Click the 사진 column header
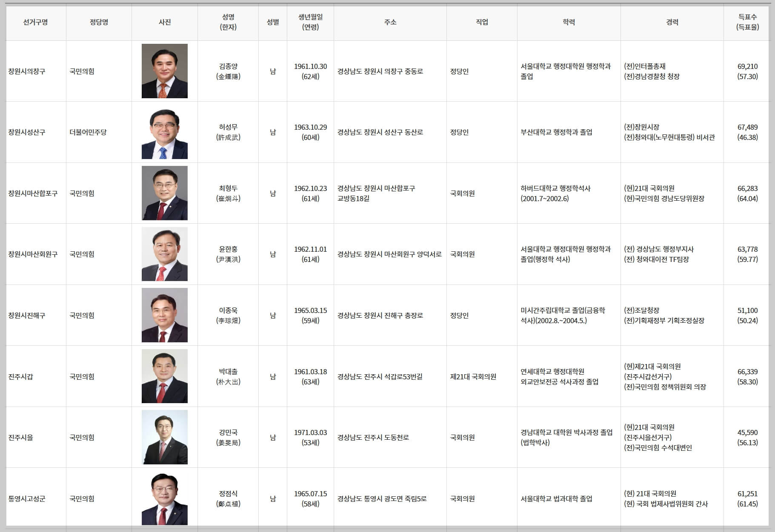The height and width of the screenshot is (532, 775). click(165, 22)
